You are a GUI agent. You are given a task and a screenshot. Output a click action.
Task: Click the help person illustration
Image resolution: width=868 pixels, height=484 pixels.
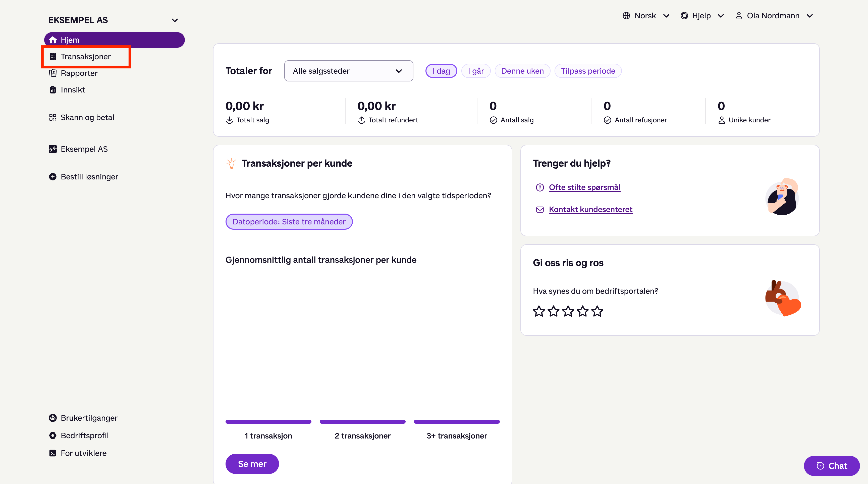click(782, 197)
